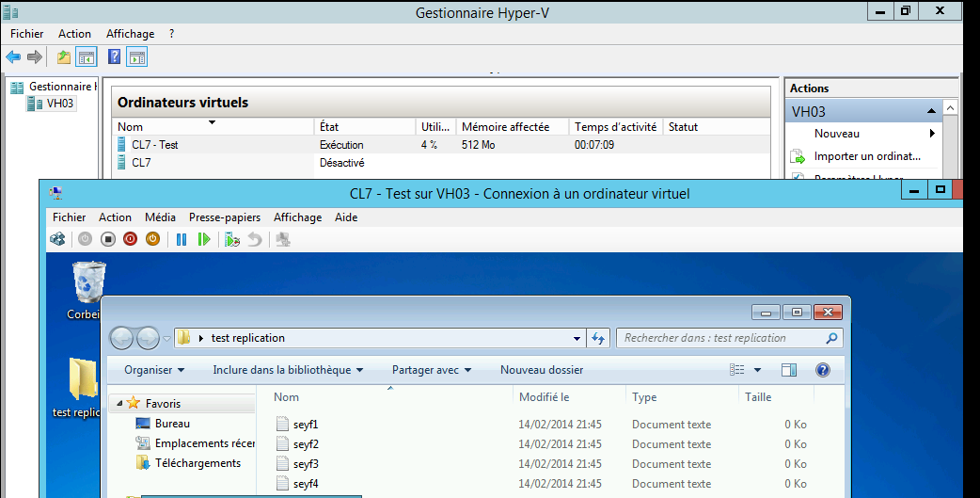
Task: Open Emplacements récents in Favoris
Action: tap(195, 443)
